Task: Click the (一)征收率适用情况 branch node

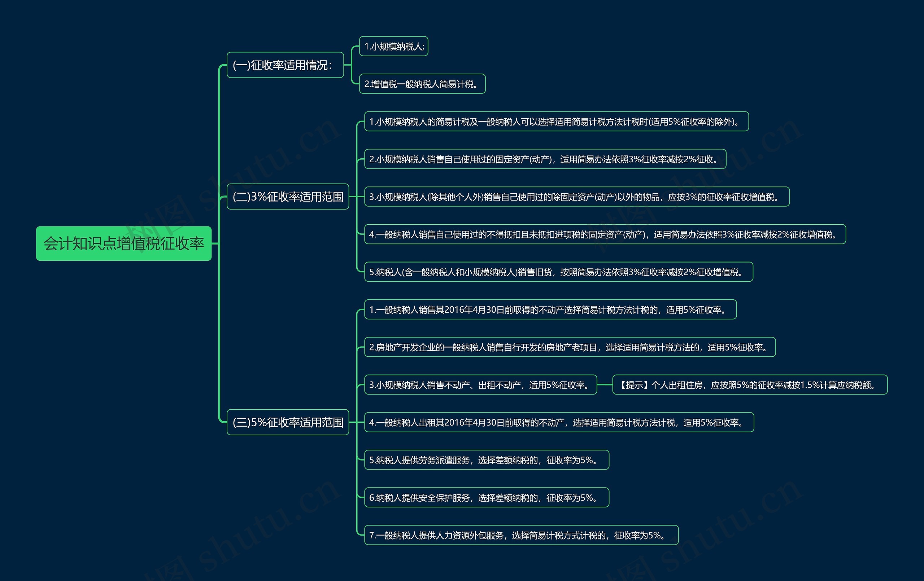Action: pos(285,65)
